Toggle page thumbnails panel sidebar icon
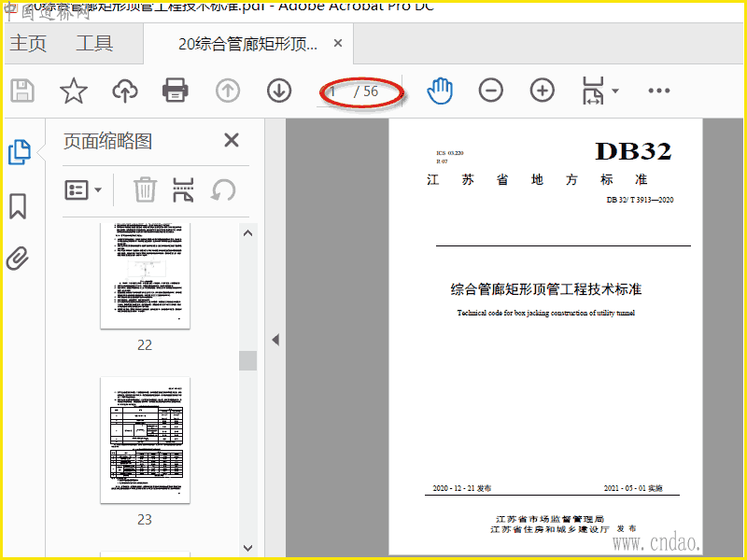The image size is (747, 560). [20, 152]
